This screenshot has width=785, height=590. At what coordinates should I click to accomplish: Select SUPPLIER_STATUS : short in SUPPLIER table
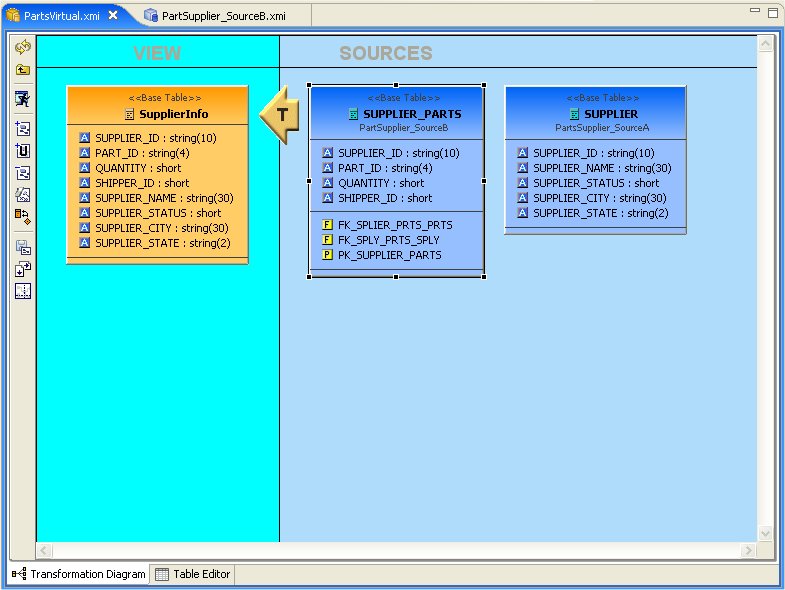coord(596,183)
